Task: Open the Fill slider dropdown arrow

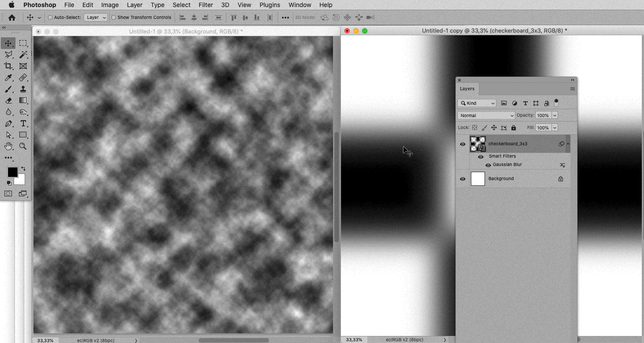Action: click(555, 128)
